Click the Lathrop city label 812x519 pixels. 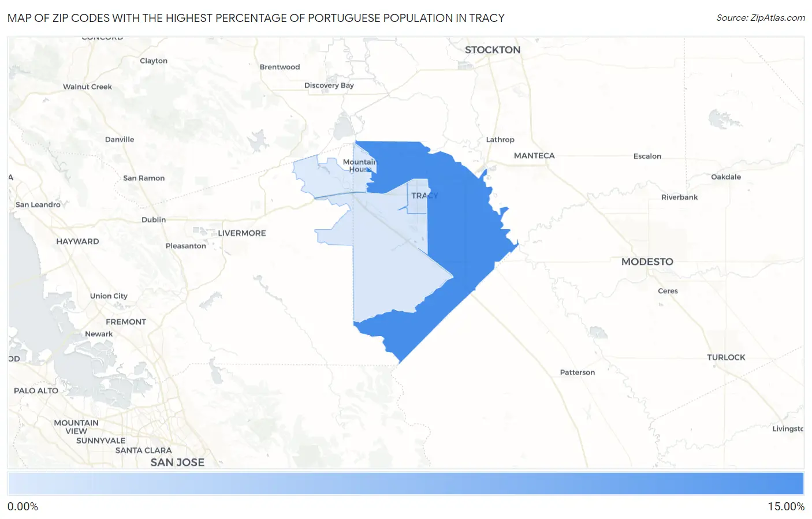click(500, 140)
